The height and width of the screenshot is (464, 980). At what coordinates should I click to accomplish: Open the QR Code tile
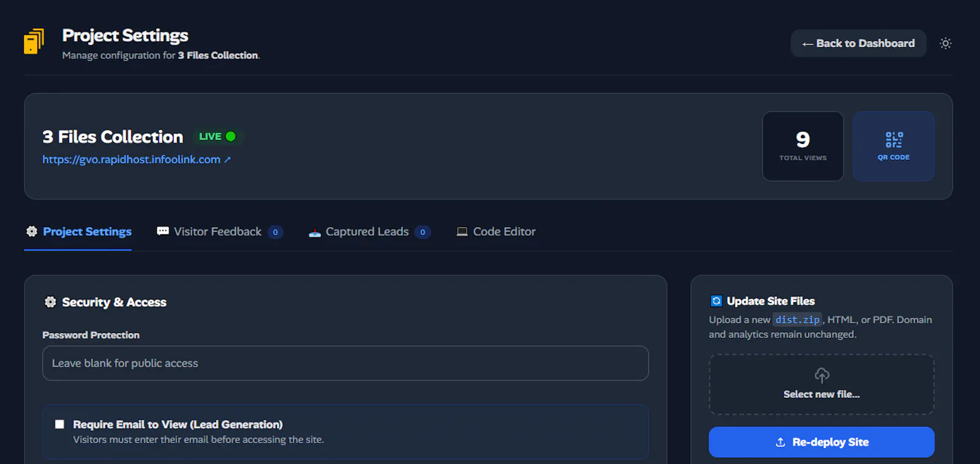click(x=894, y=146)
